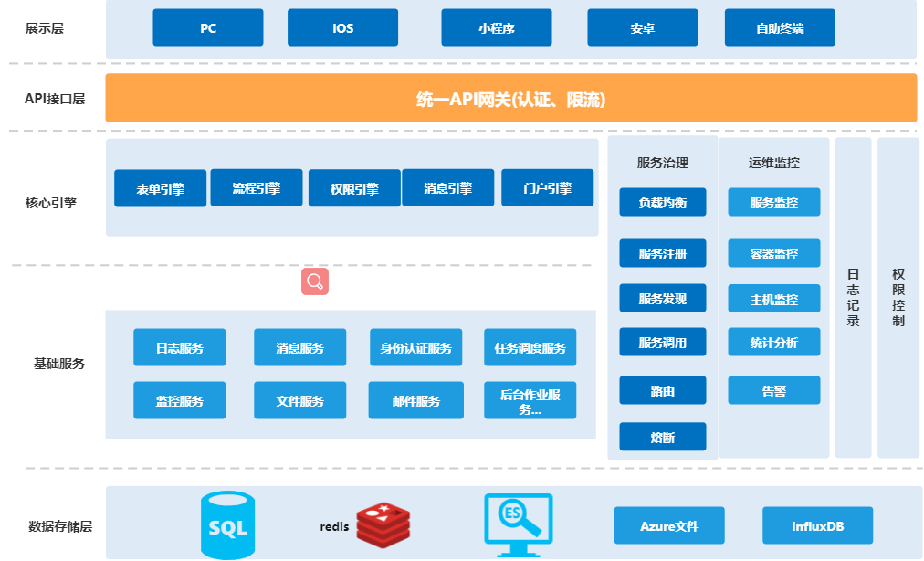The image size is (924, 561).
Task: Click the 负载均衡 service box
Action: pos(663,203)
